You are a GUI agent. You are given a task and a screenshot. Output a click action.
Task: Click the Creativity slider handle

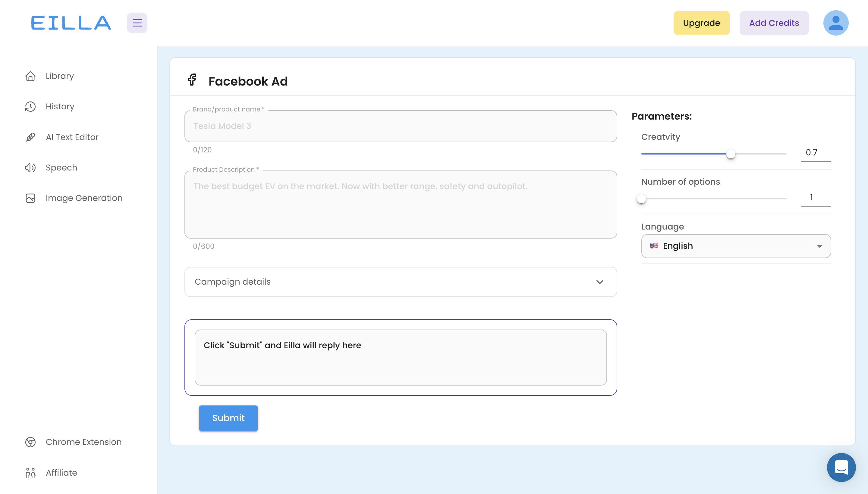[731, 154]
